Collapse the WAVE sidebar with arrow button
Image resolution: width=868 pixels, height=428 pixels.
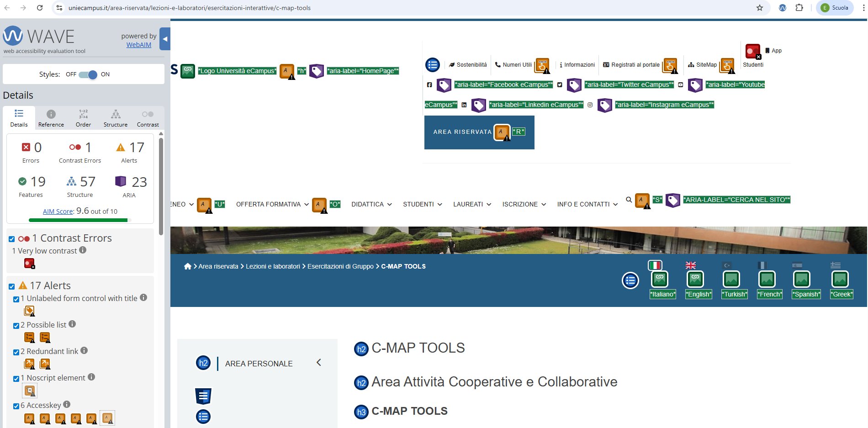[165, 39]
